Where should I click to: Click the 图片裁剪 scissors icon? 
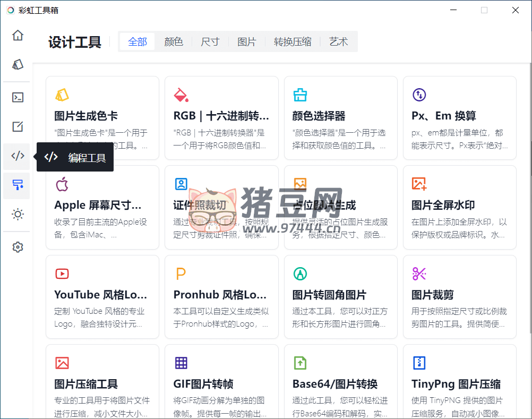[419, 274]
